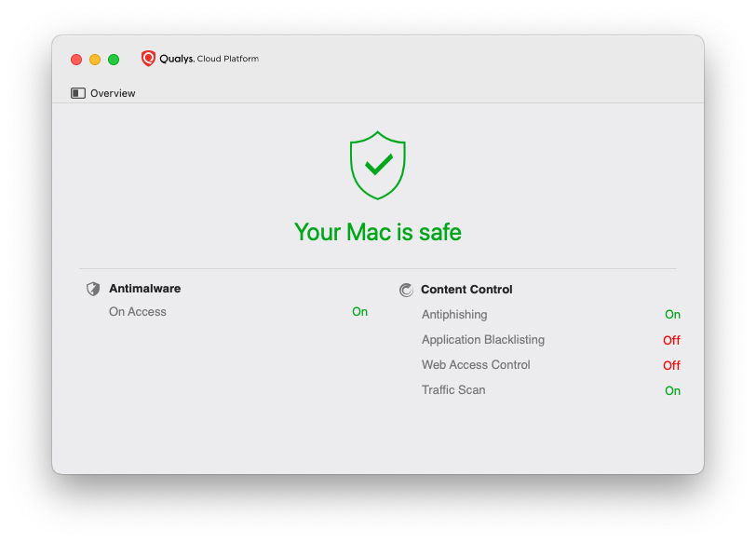Click the Traffic Scan label
The height and width of the screenshot is (543, 756).
[453, 390]
